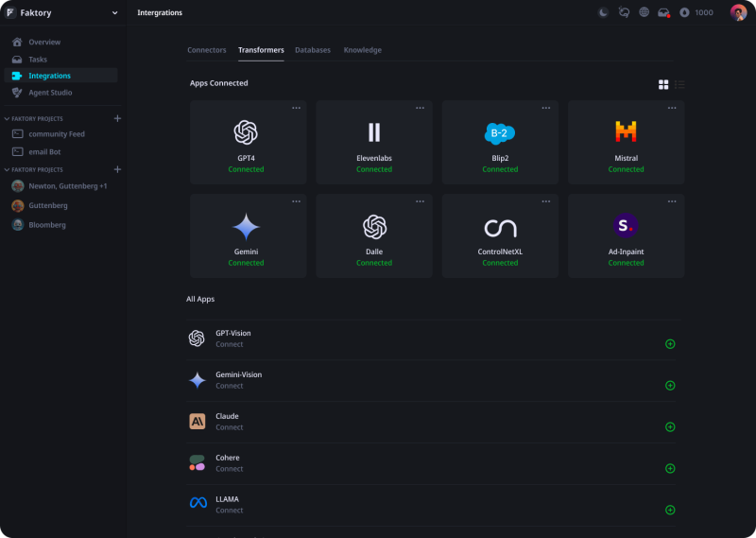Screen dimensions: 756x538
Task: Open the Faktory workspace dropdown chevron
Action: pyautogui.click(x=114, y=13)
